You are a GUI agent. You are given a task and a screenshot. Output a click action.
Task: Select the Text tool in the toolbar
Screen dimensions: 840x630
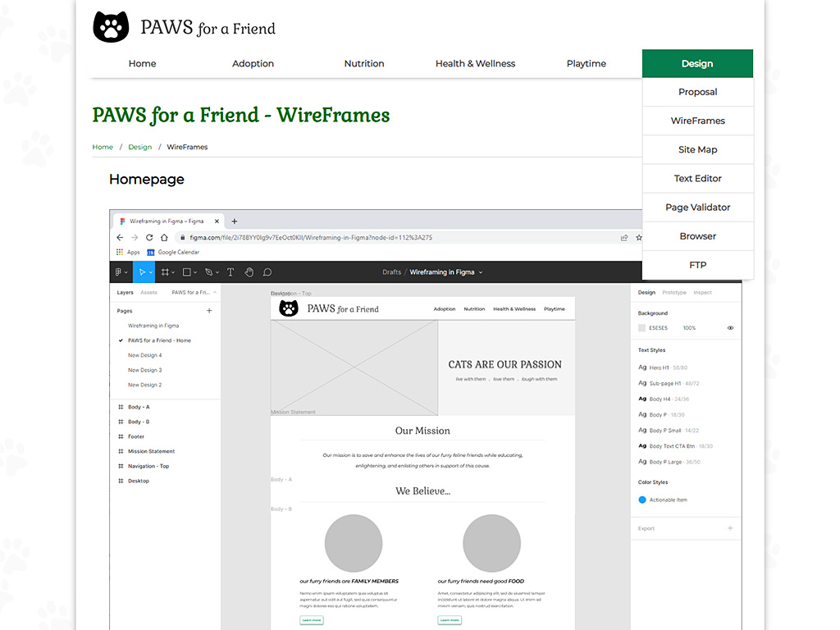pyautogui.click(x=231, y=272)
